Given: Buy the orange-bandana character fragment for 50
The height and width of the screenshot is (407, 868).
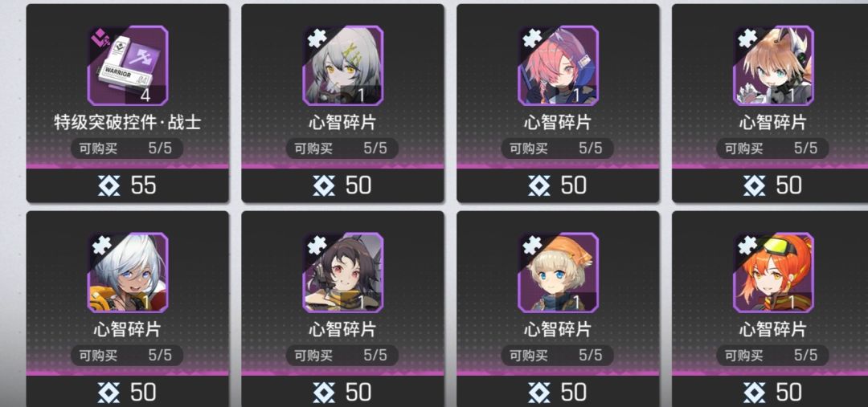Looking at the screenshot, I should (558, 392).
